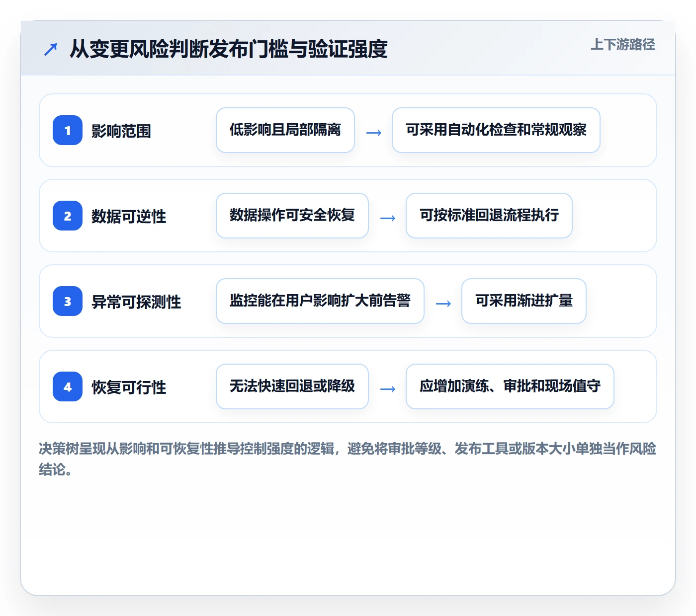Click the 数据操作可安全恢复 condition box
The width and height of the screenshot is (696, 616).
pyautogui.click(x=292, y=216)
